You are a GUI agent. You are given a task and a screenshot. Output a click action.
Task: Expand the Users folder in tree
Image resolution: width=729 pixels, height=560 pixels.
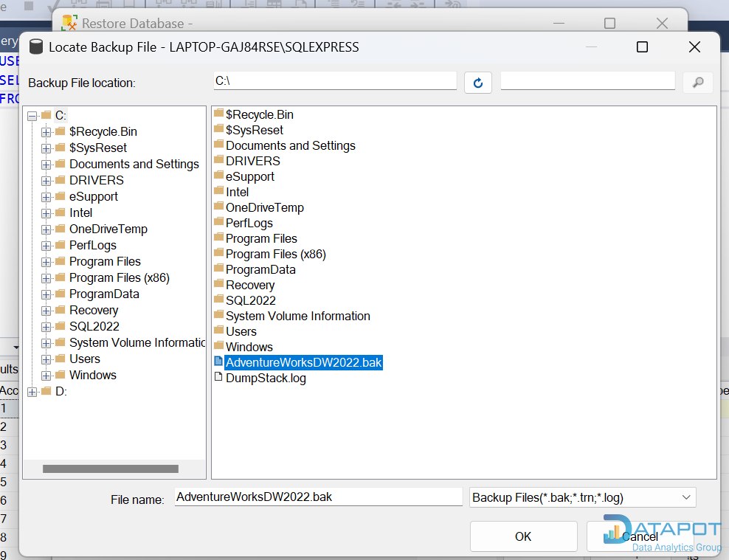point(46,359)
